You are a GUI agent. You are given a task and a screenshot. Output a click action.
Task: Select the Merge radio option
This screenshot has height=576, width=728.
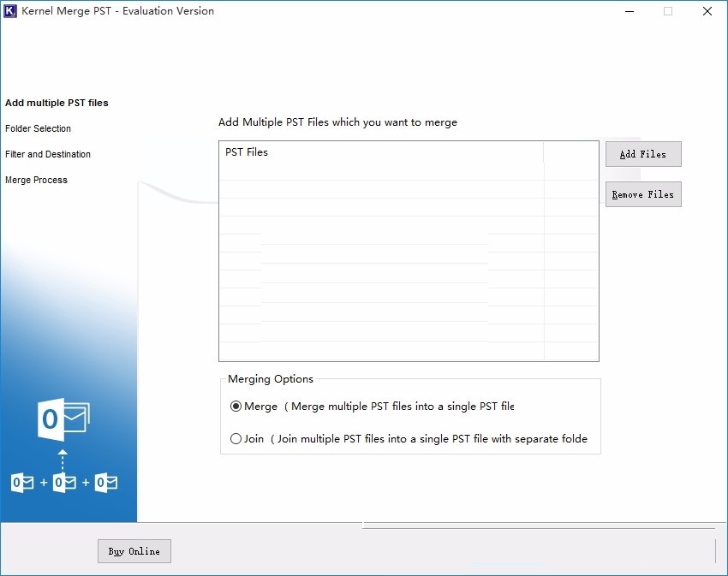point(236,407)
